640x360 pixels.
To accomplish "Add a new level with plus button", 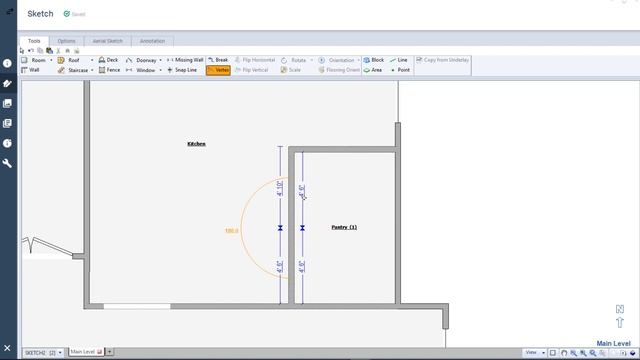I will click(x=110, y=352).
